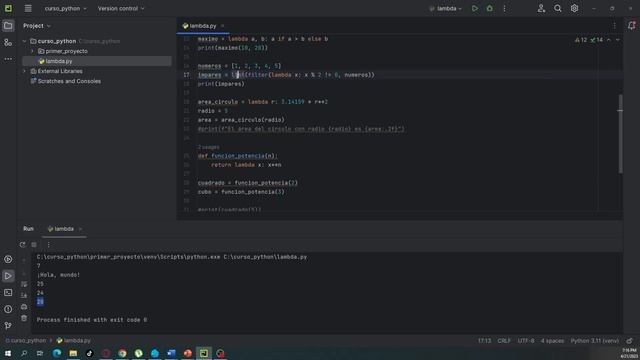Open Chrome from the taskbar
The height and width of the screenshot is (360, 640).
[x=122, y=353]
